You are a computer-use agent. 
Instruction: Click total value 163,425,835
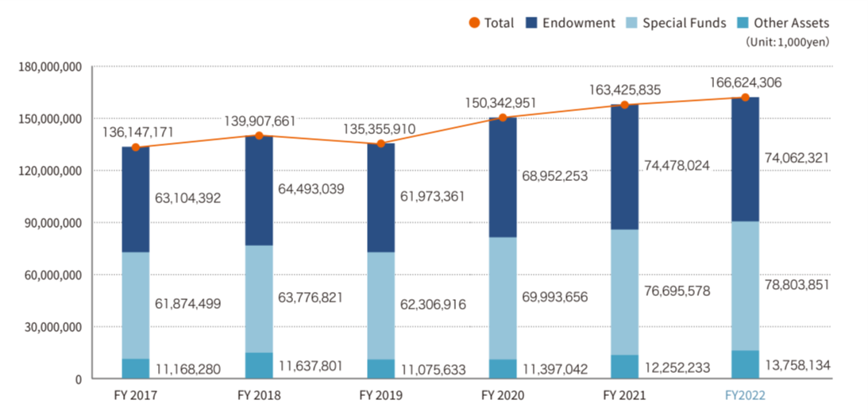(624, 90)
